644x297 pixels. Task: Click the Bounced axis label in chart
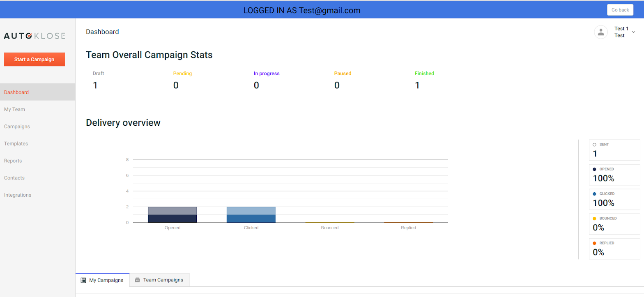330,228
